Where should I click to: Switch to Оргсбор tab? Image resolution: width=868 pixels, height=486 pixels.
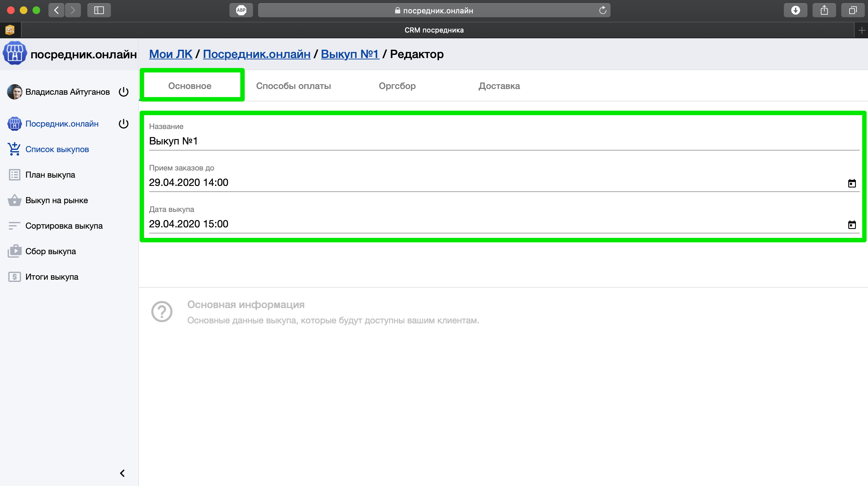pyautogui.click(x=397, y=86)
